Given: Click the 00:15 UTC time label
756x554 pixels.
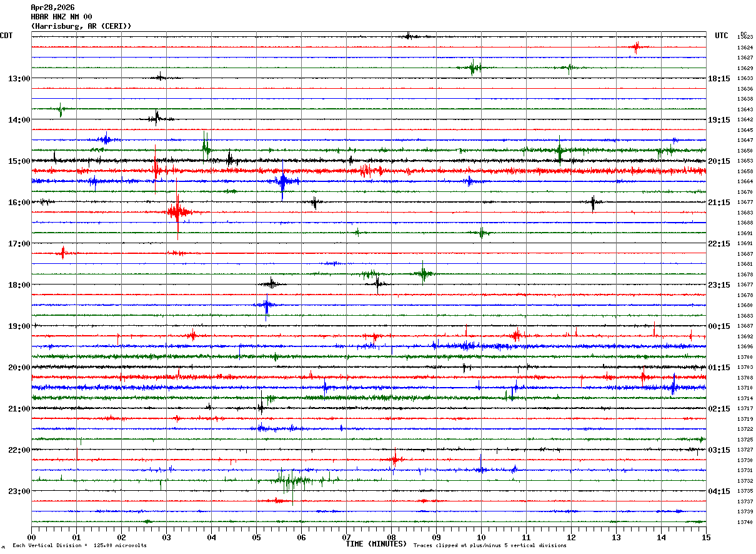Looking at the screenshot, I should pos(719,326).
